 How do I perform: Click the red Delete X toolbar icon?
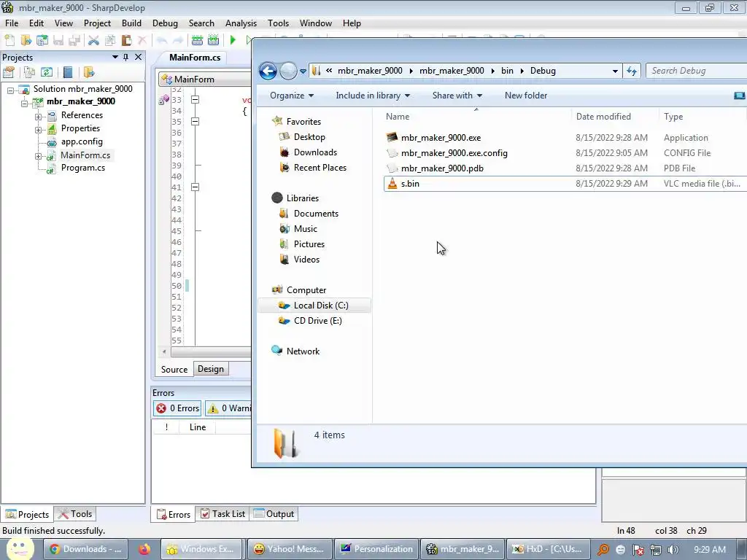tap(142, 41)
